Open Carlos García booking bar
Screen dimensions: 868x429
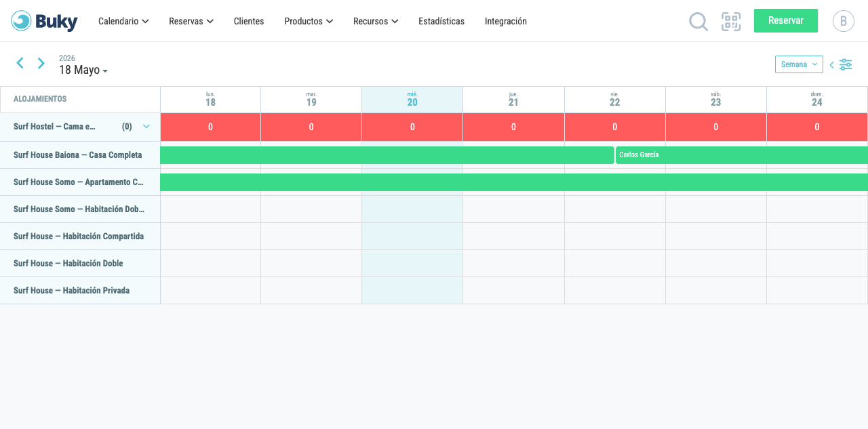pos(742,155)
